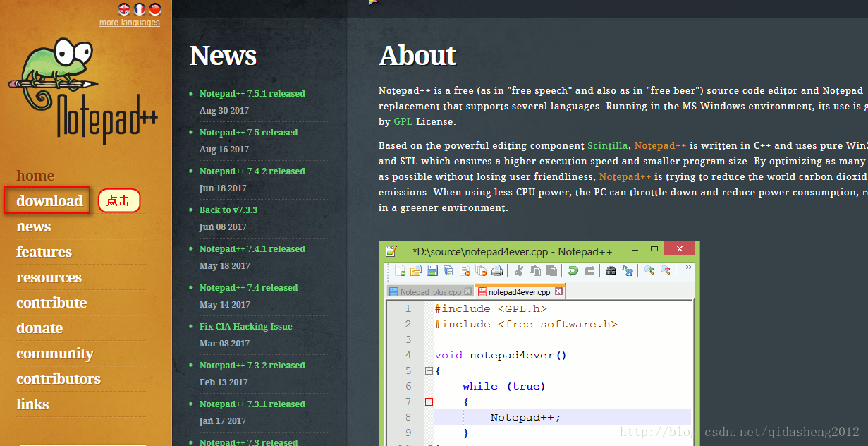Open the Notepad++ 7.5 released news
The image size is (868, 446).
coord(249,133)
